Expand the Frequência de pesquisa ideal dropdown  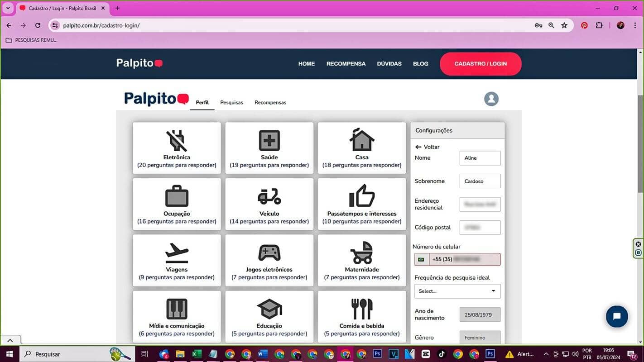coord(457,291)
